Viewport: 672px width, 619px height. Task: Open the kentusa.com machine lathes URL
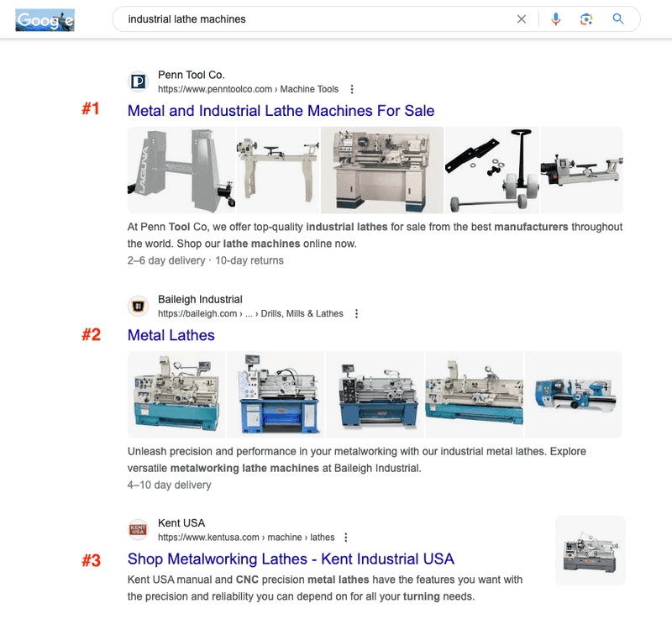coord(246,538)
